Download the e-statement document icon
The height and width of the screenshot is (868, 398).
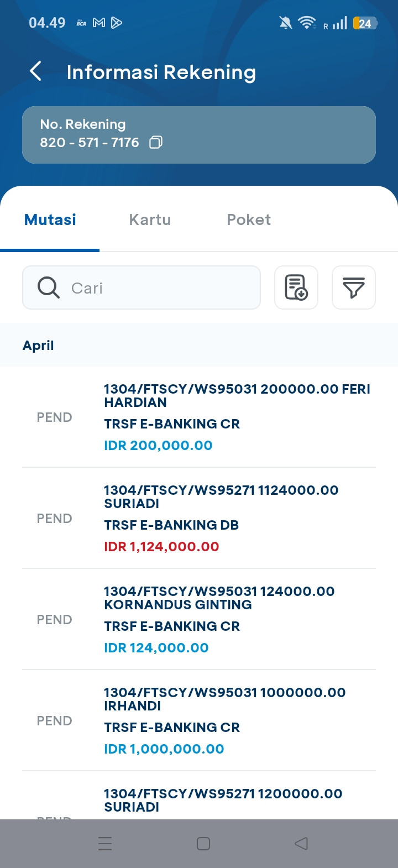coord(296,287)
